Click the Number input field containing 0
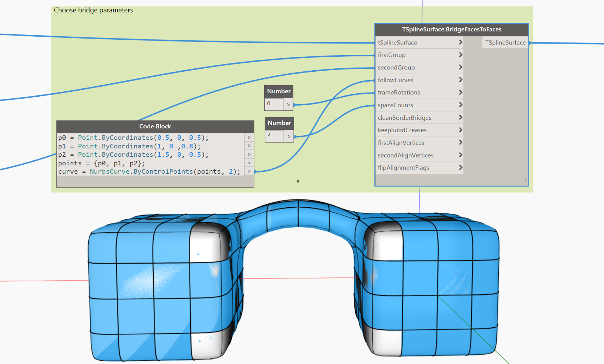This screenshot has width=604, height=364. [x=274, y=104]
